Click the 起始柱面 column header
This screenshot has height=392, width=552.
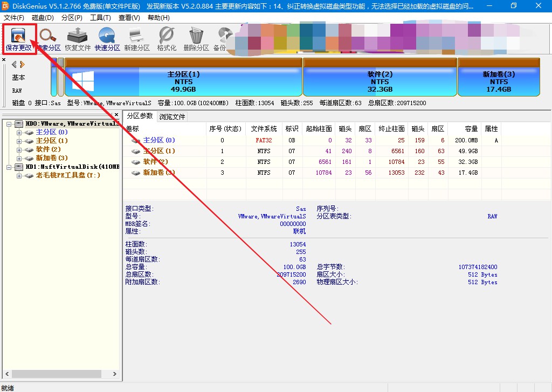319,129
